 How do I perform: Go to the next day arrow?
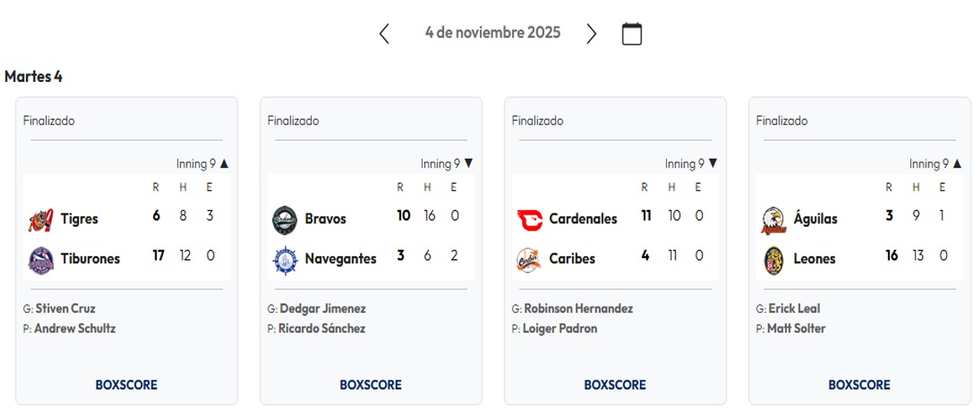[591, 34]
